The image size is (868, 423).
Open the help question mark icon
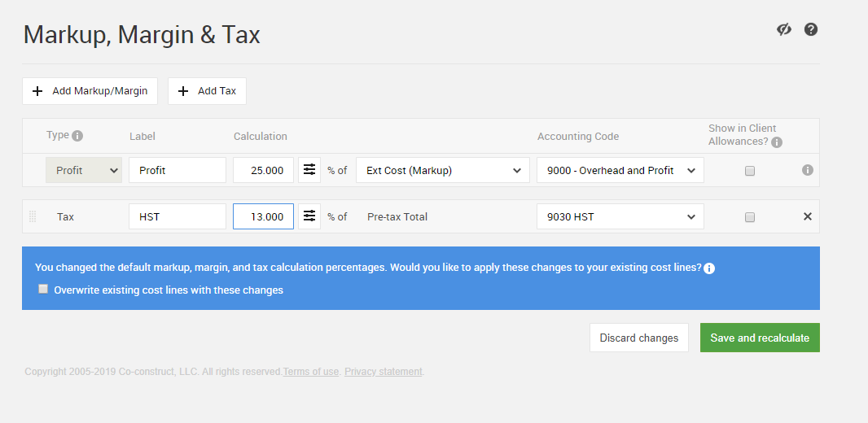pos(810,29)
